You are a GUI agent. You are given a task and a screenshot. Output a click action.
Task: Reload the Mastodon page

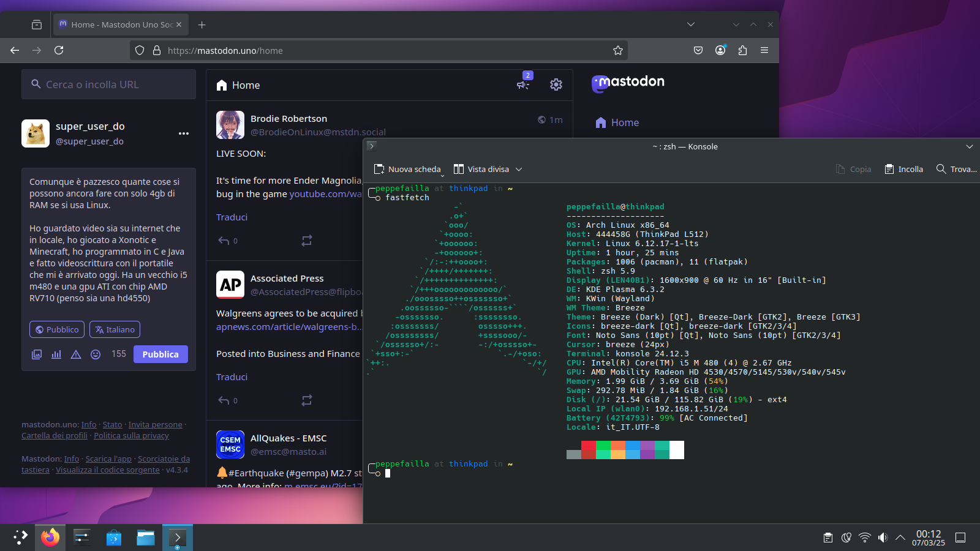[x=59, y=50]
